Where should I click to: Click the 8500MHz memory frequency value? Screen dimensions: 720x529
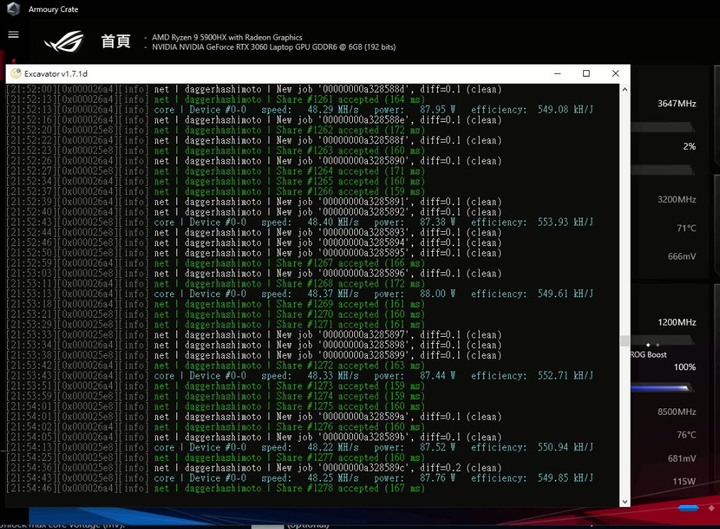tap(676, 411)
